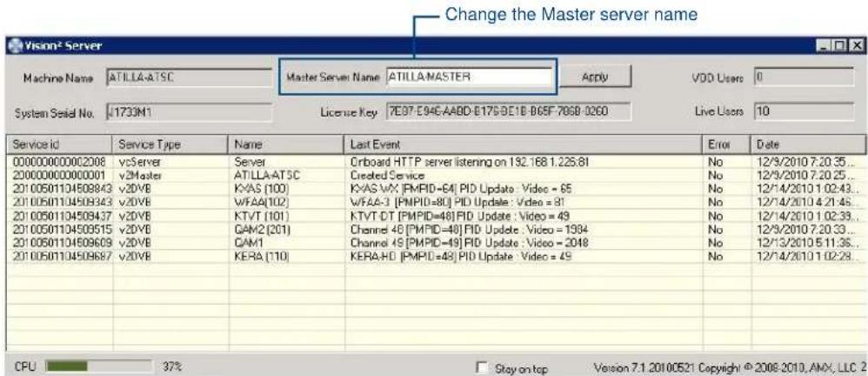This screenshot has width=868, height=376.
Task: Select service id 0000000000002008
Action: pos(58,162)
